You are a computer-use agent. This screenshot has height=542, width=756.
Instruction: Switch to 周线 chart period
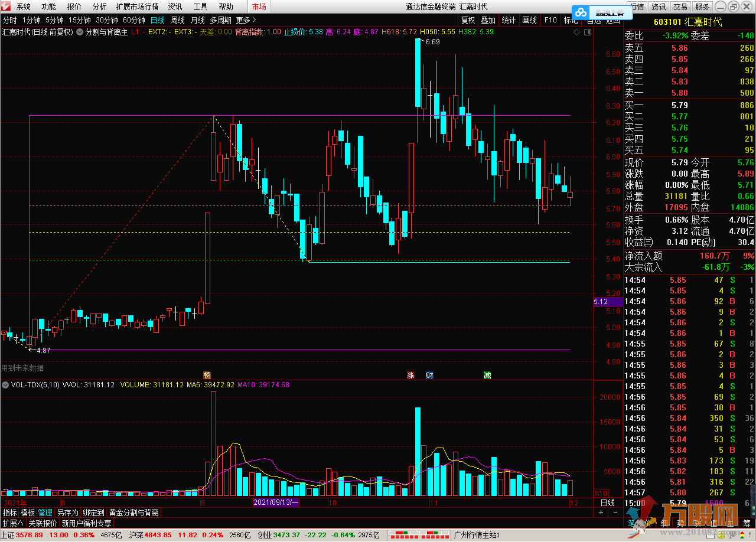178,20
